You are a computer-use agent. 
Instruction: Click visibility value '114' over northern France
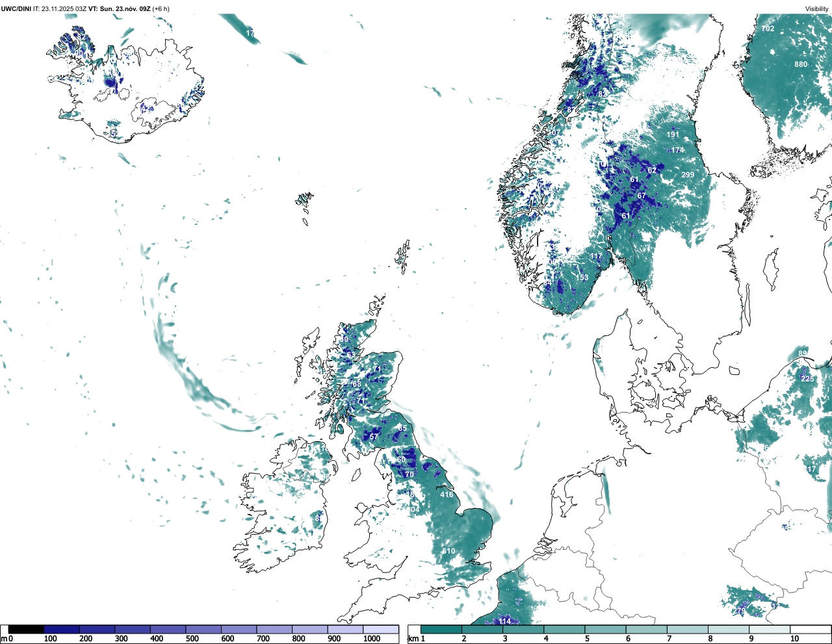point(505,621)
